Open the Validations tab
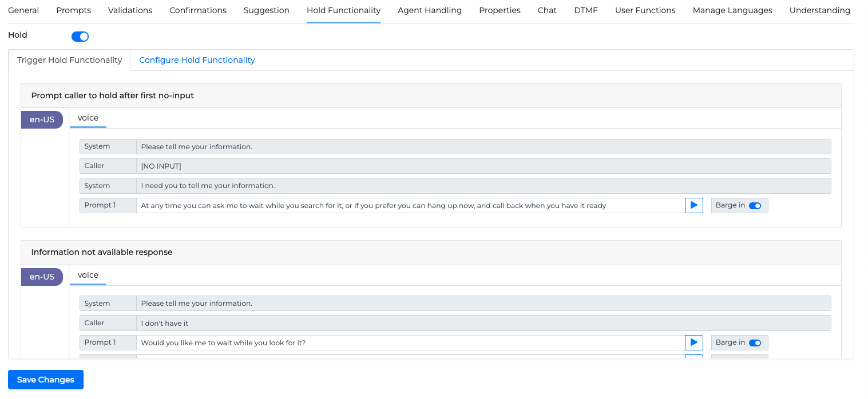 (x=130, y=10)
